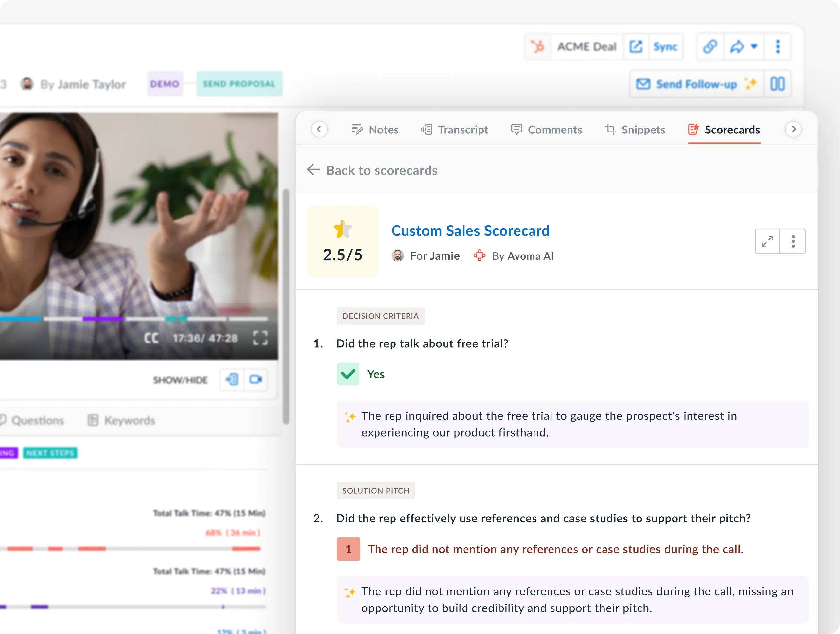This screenshot has height=634, width=840.
Task: Click the open-in-CRM external link icon
Action: pyautogui.click(x=636, y=46)
